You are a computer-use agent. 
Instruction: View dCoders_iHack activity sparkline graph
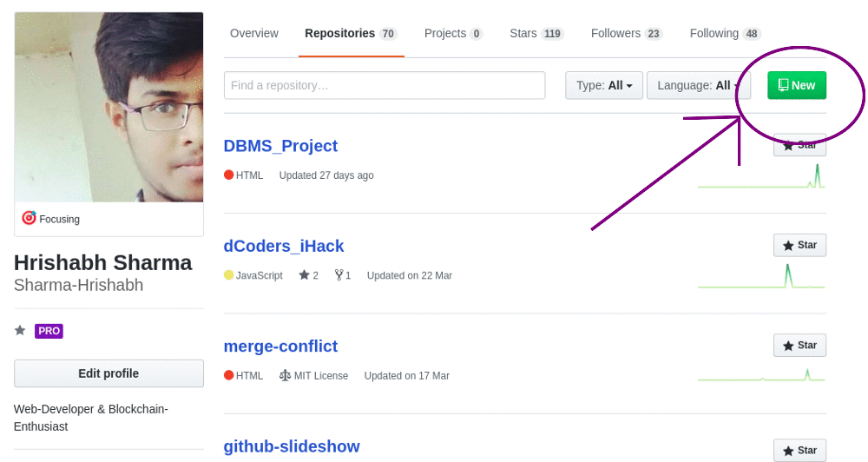point(761,276)
